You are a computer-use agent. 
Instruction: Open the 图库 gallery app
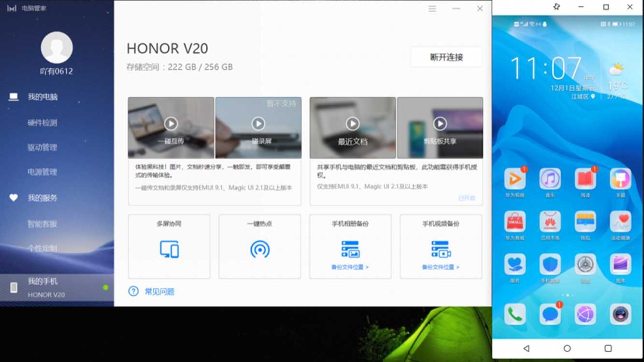point(620,265)
